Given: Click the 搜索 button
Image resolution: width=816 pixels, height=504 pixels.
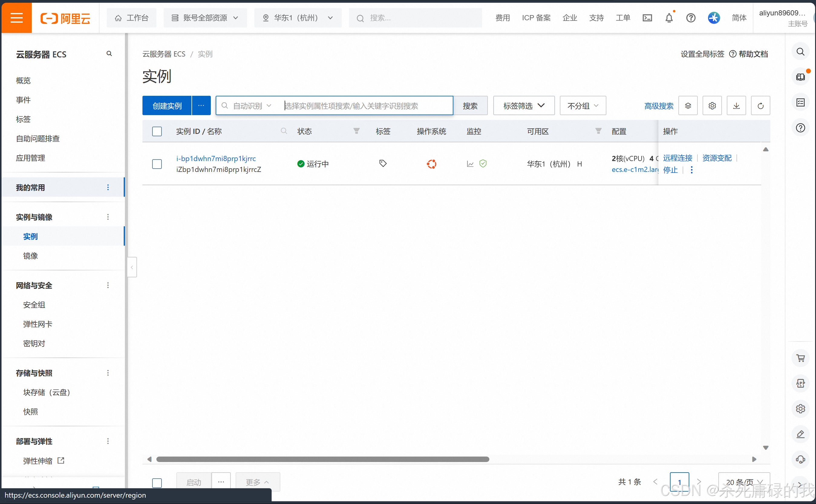Looking at the screenshot, I should pos(470,106).
